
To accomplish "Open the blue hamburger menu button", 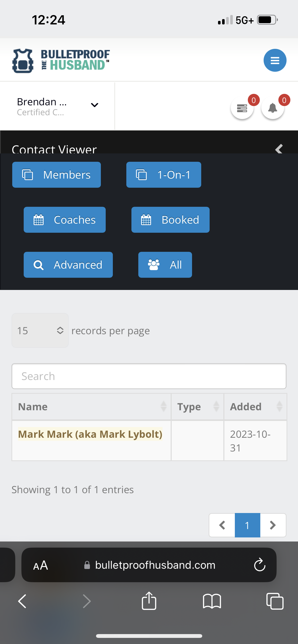I will 275,60.
